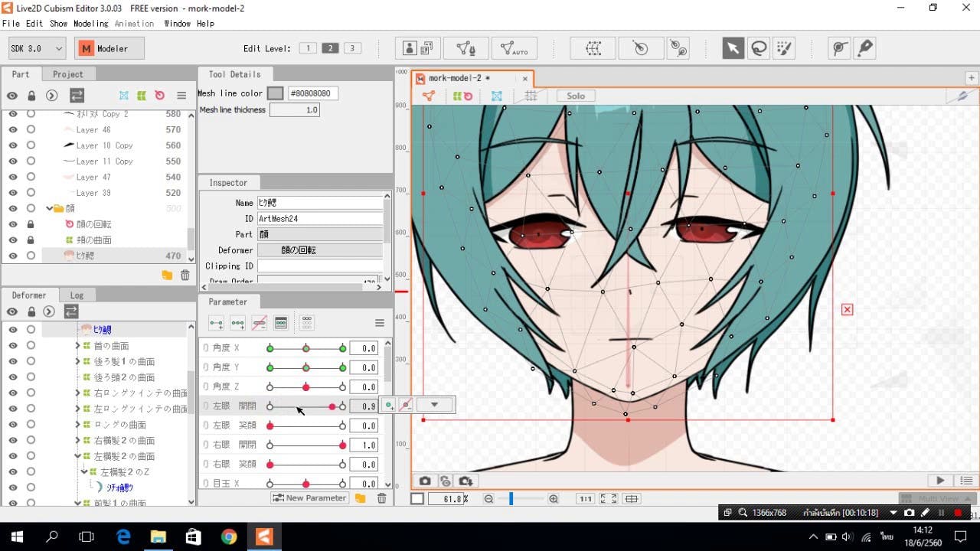Delete parameter with Parameter panel trash icon
This screenshot has height=551, width=980.
pyautogui.click(x=381, y=498)
